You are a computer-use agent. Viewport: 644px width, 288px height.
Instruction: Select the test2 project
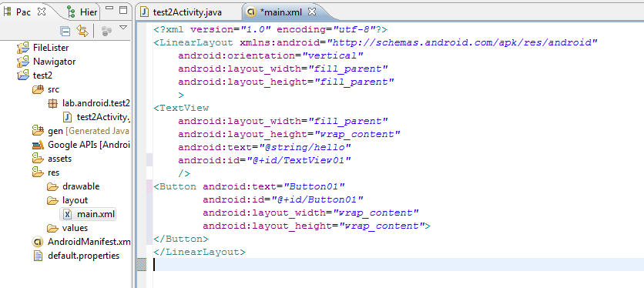42,75
